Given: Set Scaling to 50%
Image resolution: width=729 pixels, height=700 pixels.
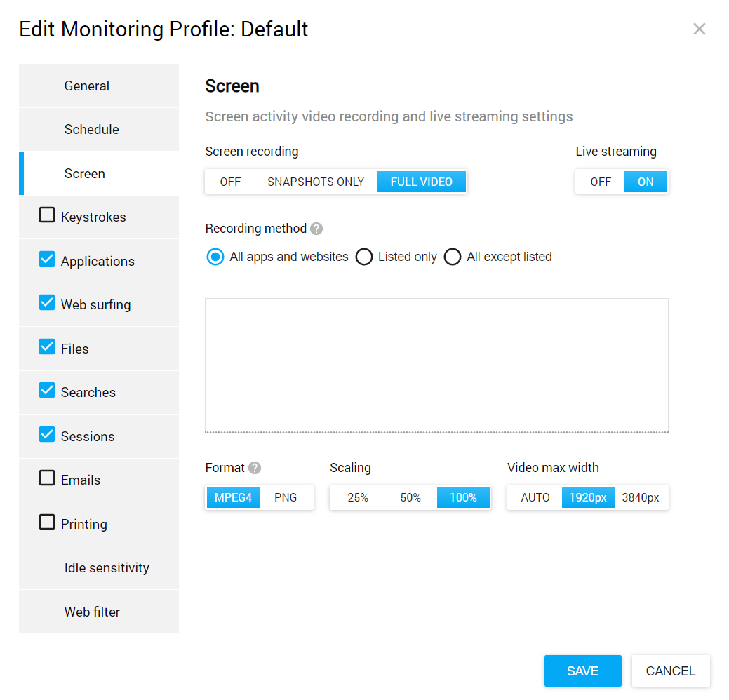Looking at the screenshot, I should 410,497.
